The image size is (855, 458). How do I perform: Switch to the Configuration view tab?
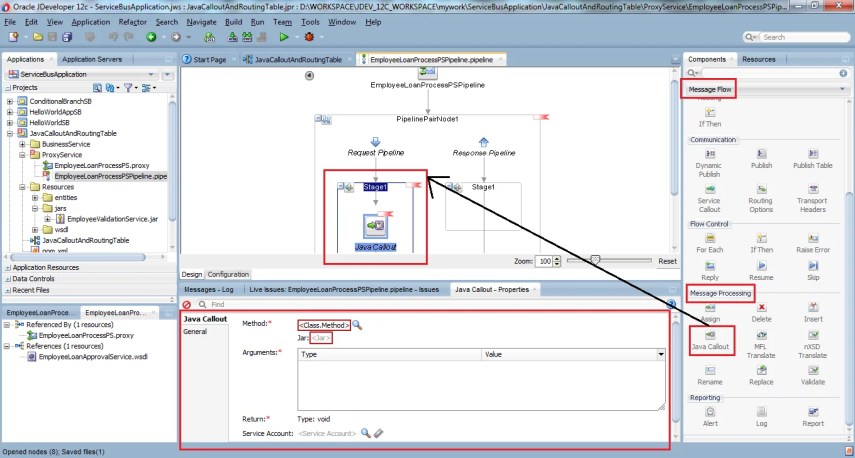(228, 274)
